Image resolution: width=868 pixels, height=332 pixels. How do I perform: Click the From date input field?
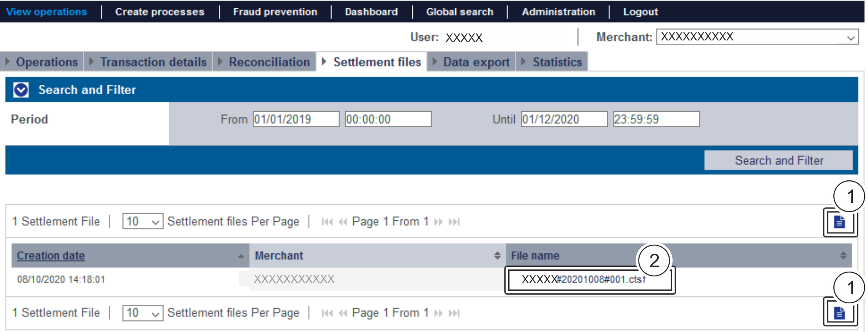tap(296, 119)
